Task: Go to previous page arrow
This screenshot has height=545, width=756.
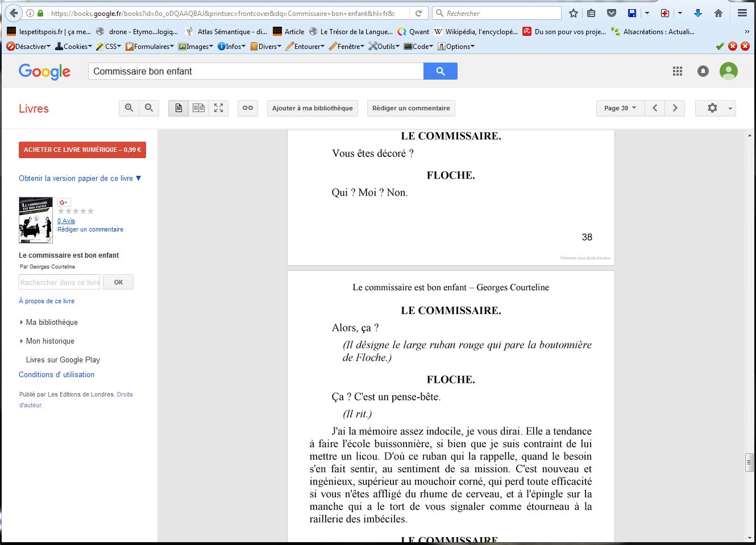Action: click(x=655, y=108)
